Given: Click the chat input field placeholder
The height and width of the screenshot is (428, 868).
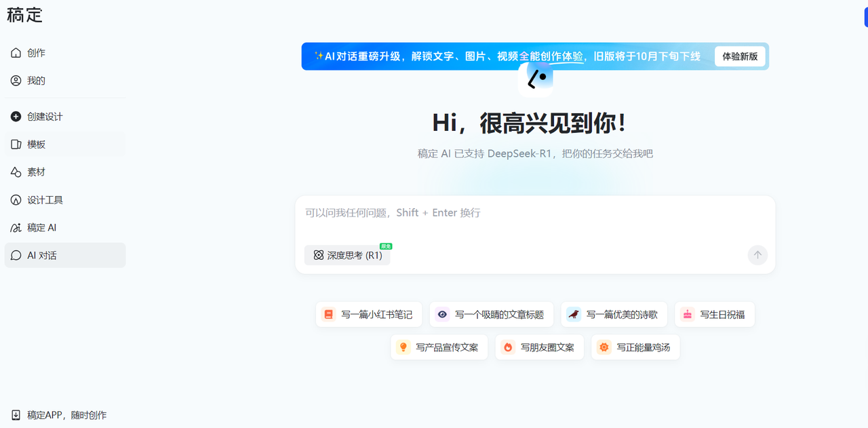Looking at the screenshot, I should 393,213.
